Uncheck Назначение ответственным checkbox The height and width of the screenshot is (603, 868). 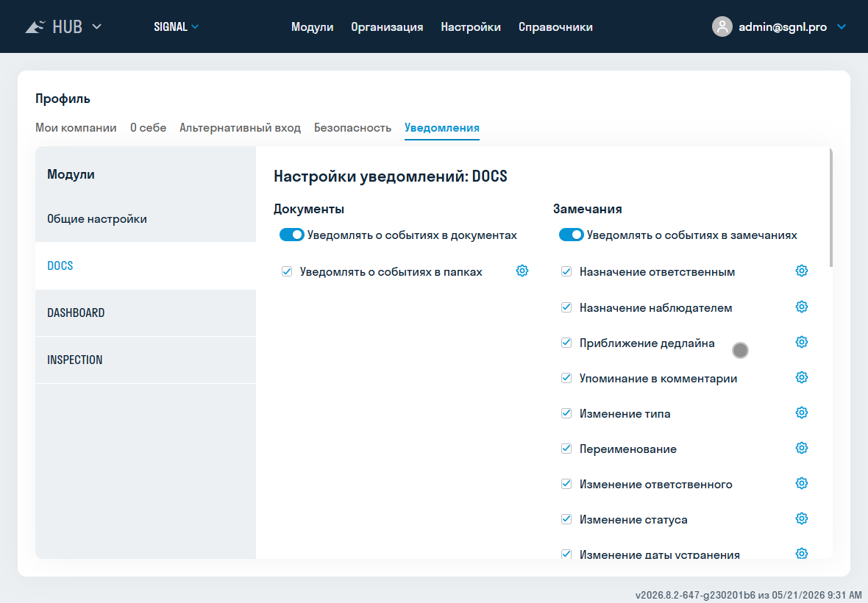click(566, 271)
